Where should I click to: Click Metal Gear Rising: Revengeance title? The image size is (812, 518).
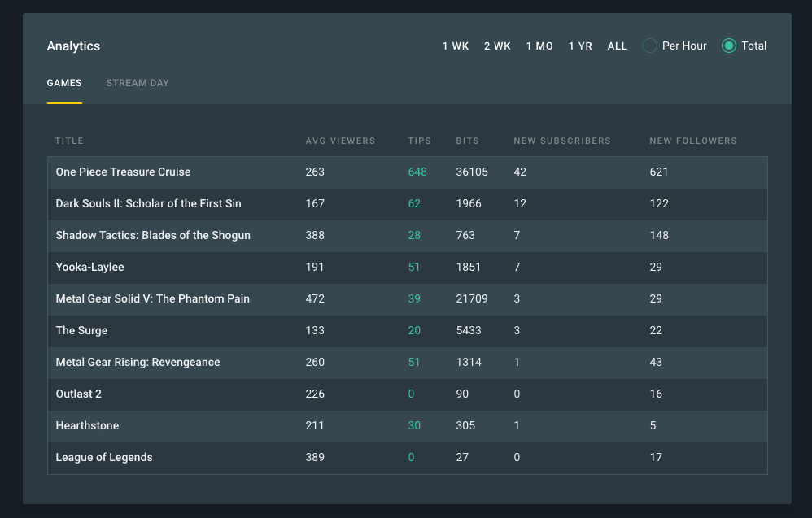[x=138, y=362]
